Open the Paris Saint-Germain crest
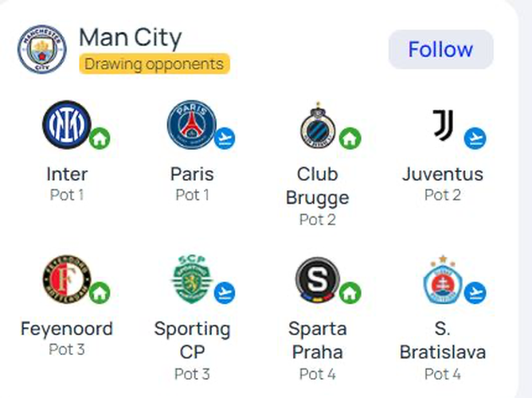The image size is (532, 398). [192, 125]
